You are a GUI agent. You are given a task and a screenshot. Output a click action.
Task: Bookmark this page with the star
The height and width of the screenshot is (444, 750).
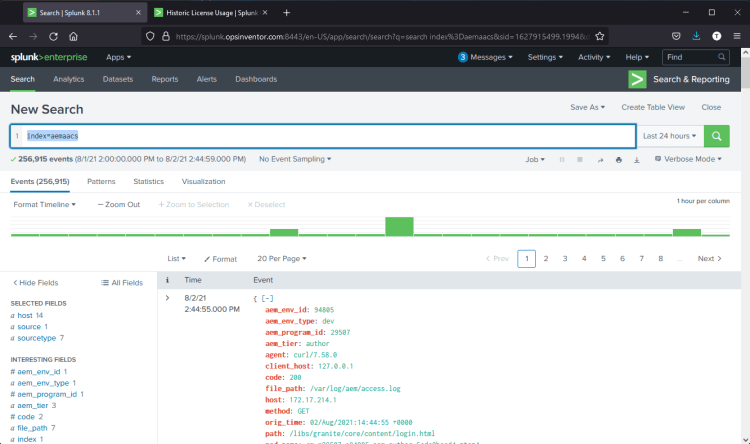pyautogui.click(x=600, y=36)
